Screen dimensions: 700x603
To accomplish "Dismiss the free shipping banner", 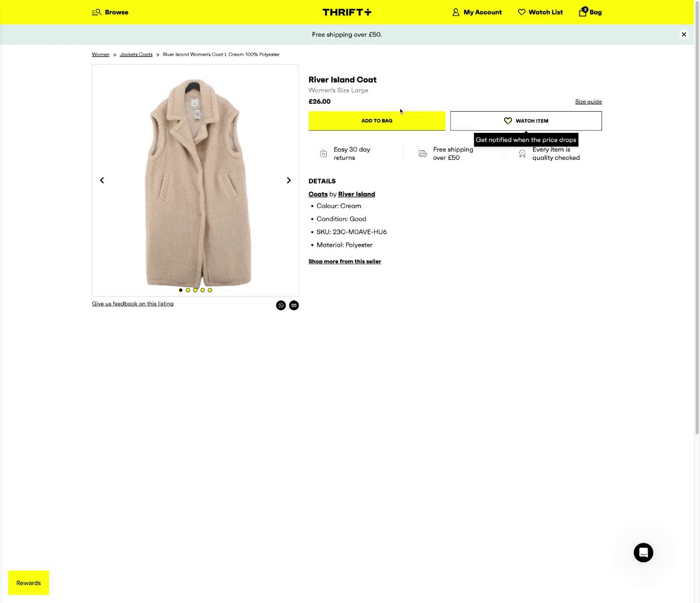I will click(684, 35).
